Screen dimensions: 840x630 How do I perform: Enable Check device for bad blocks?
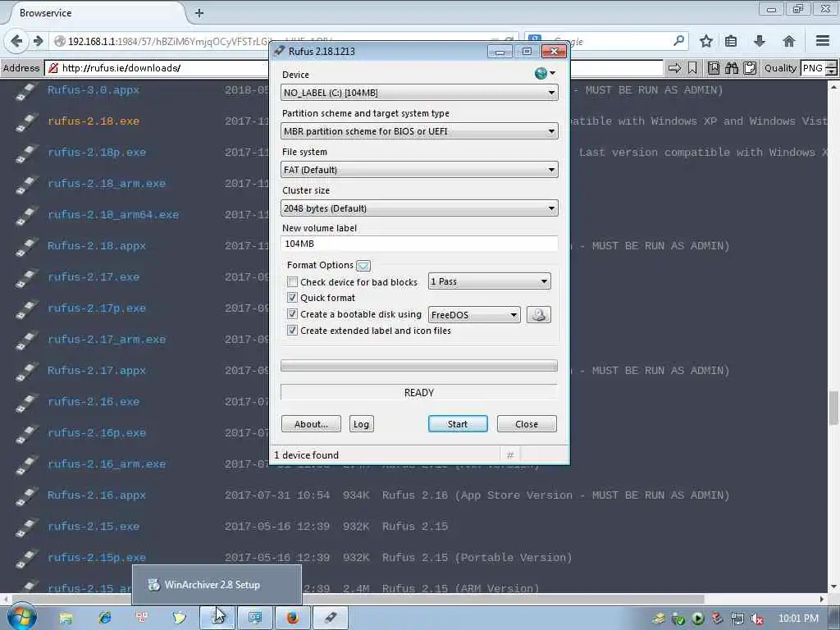[x=293, y=282]
